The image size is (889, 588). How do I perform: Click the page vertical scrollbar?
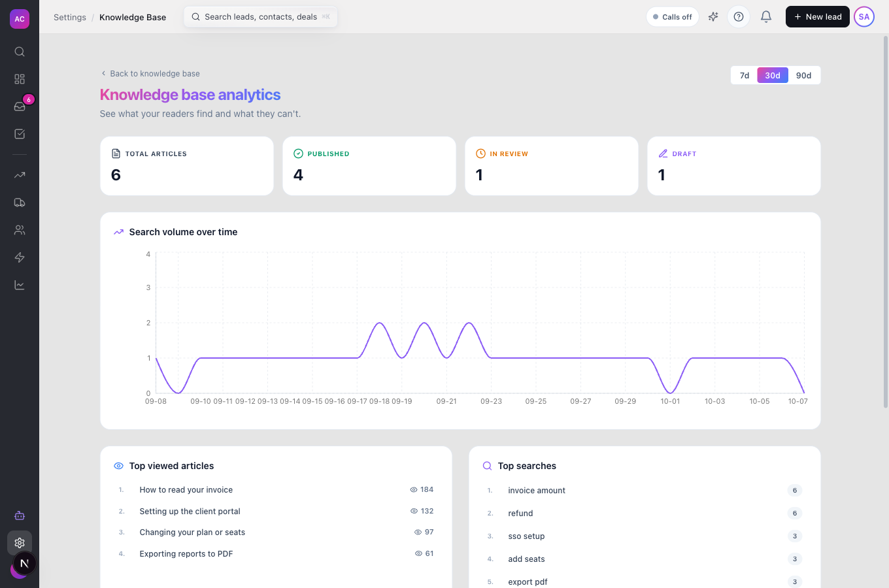(886, 222)
